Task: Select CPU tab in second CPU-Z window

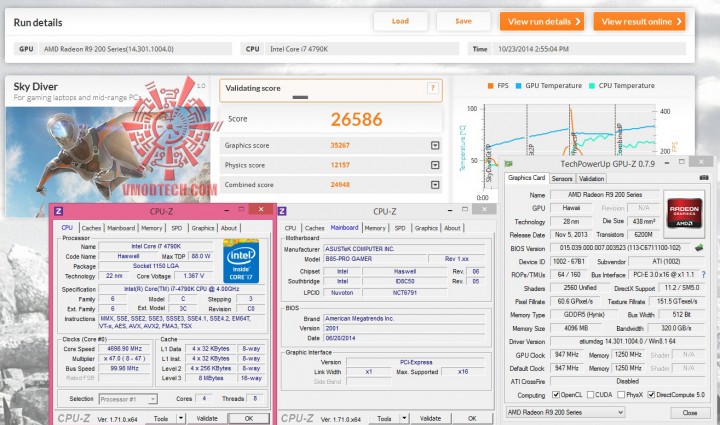Action: pyautogui.click(x=290, y=228)
